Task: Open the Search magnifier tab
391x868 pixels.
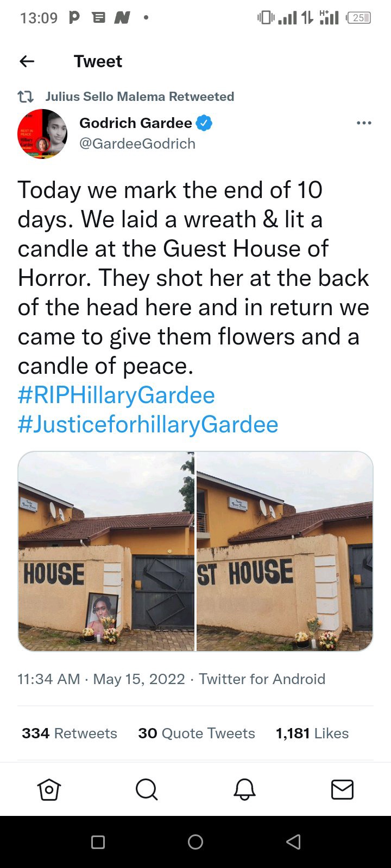Action: (x=147, y=789)
